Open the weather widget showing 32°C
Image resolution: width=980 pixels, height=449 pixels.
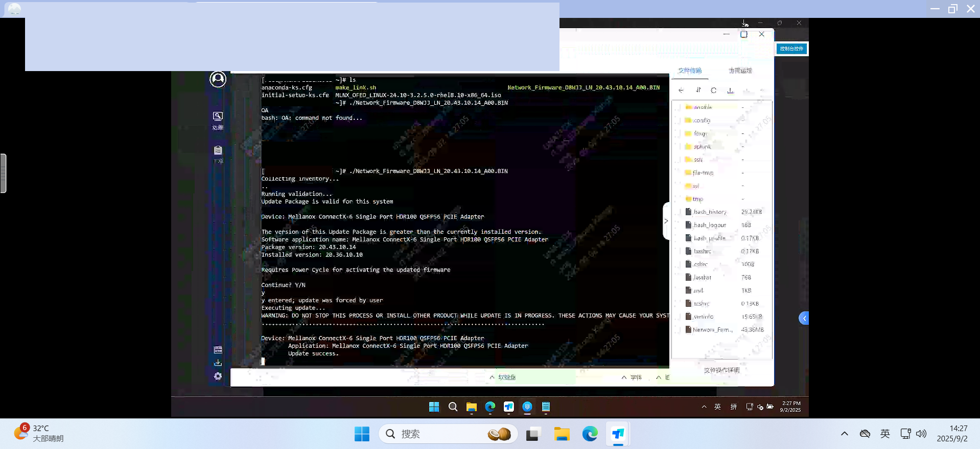(39, 434)
